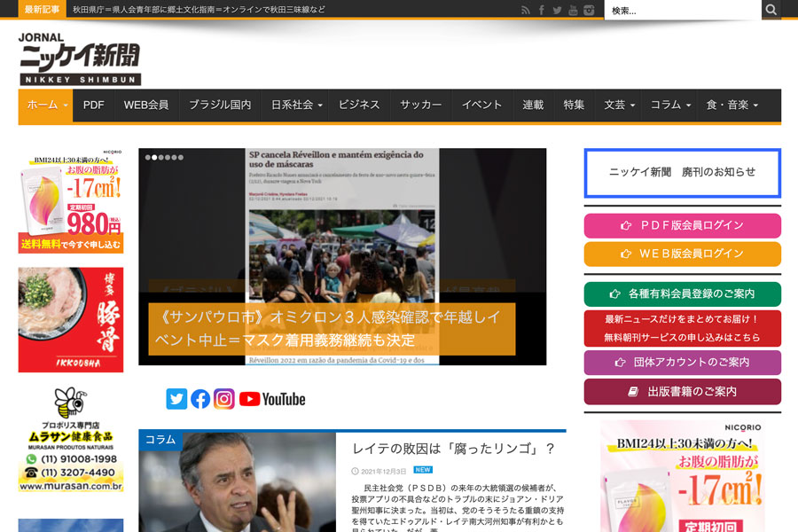Open the Twitter icon in top bar
Image resolution: width=798 pixels, height=532 pixels.
[x=558, y=10]
